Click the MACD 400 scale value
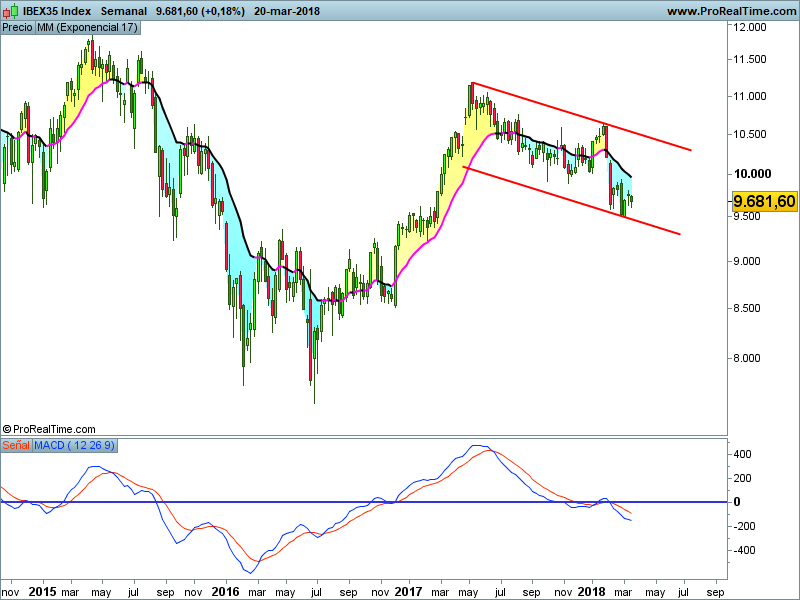The width and height of the screenshot is (800, 600). [745, 454]
